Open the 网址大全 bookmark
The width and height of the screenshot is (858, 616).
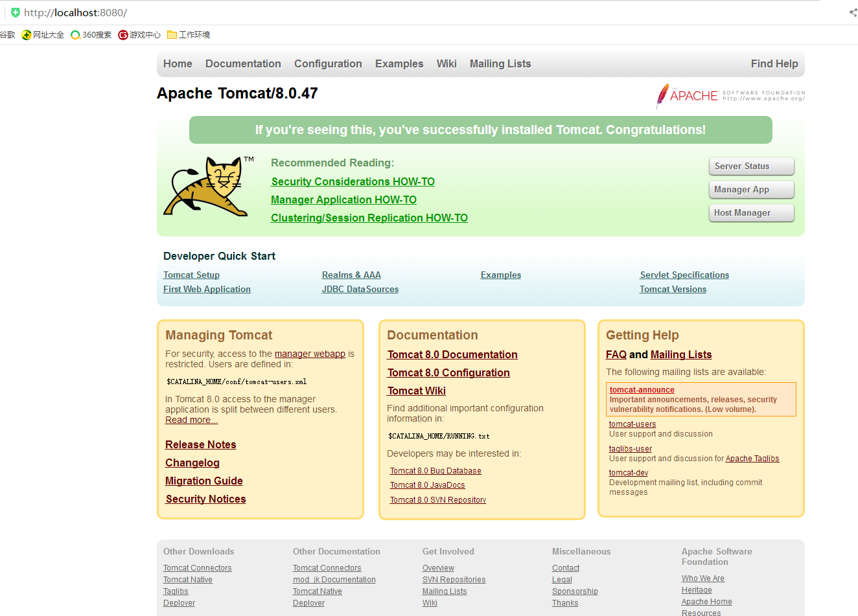(43, 35)
